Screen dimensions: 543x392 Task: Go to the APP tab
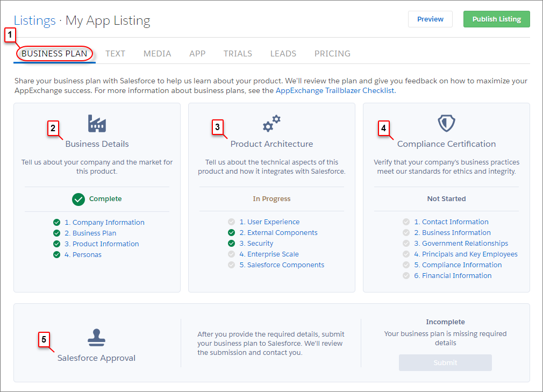[x=197, y=54]
